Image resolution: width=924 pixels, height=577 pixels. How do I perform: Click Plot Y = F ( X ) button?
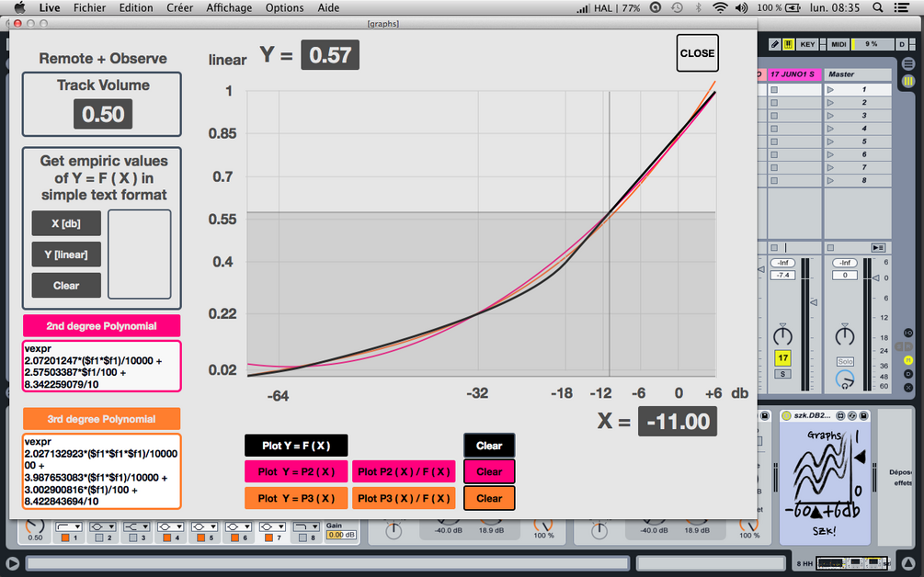[296, 446]
